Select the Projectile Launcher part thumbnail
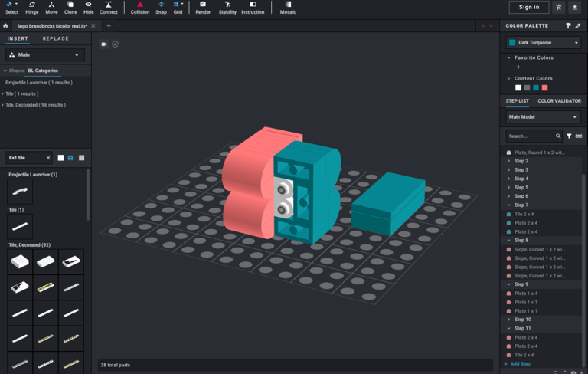The height and width of the screenshot is (374, 588). (20, 192)
